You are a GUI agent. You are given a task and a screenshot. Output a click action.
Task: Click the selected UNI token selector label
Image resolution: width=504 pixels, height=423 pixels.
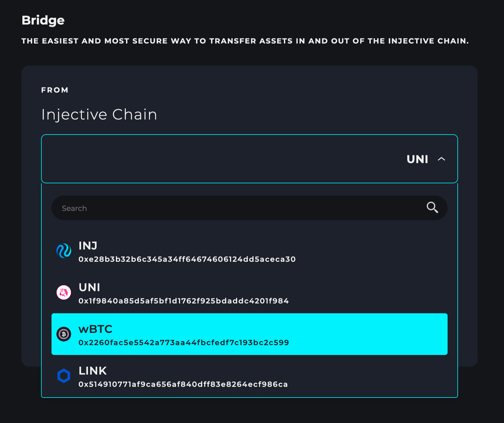pyautogui.click(x=417, y=159)
